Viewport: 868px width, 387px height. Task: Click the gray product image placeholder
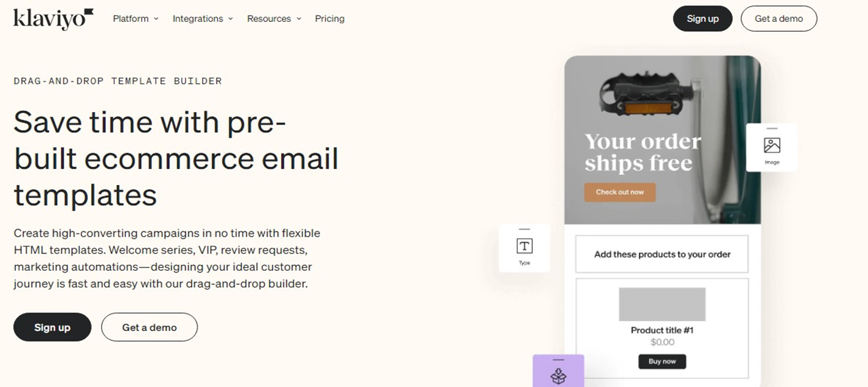[x=662, y=304]
